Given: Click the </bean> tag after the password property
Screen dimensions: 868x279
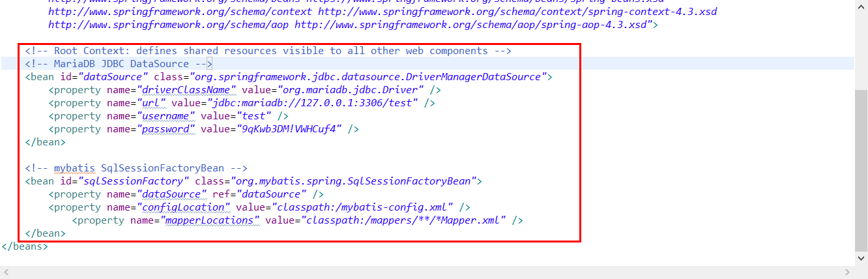Looking at the screenshot, I should [45, 142].
